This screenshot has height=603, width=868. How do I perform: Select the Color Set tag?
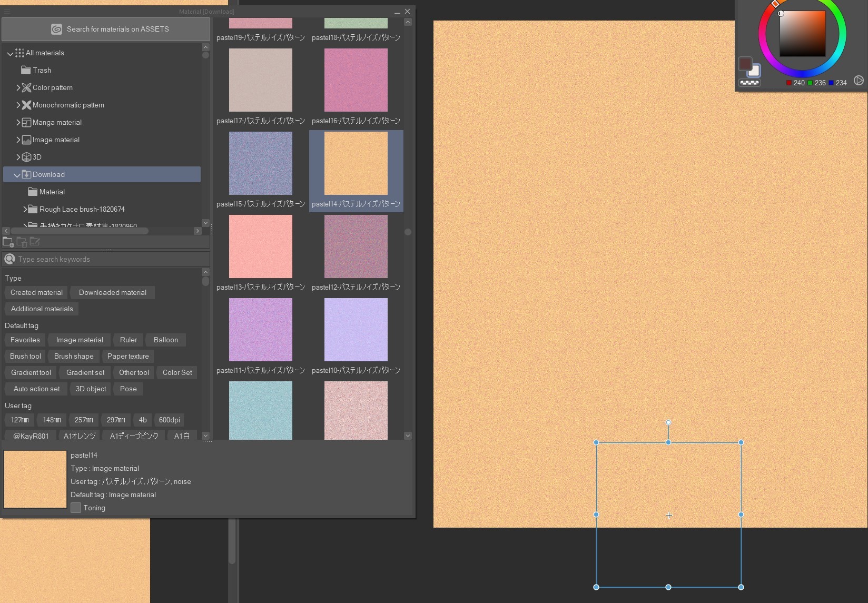(x=177, y=373)
